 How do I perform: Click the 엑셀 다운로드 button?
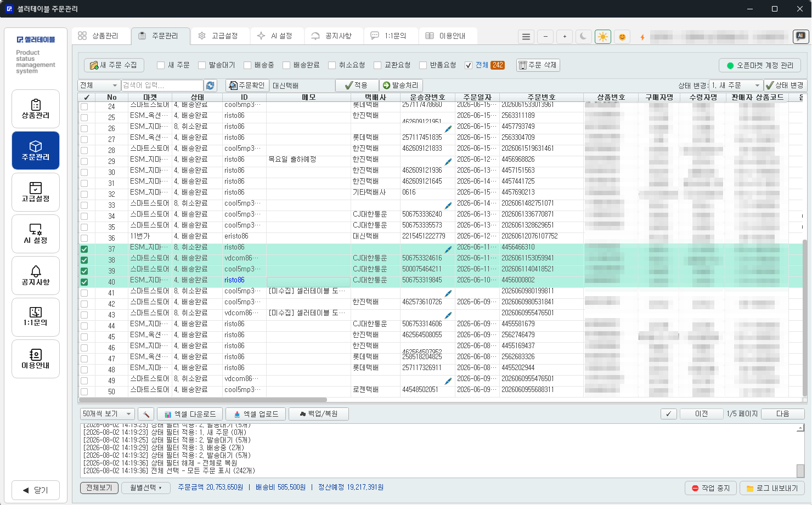click(190, 414)
